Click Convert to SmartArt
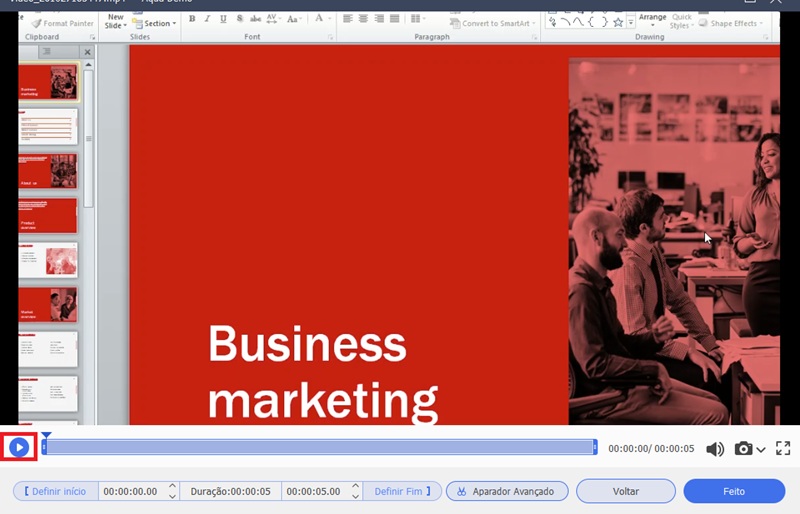 [x=493, y=23]
